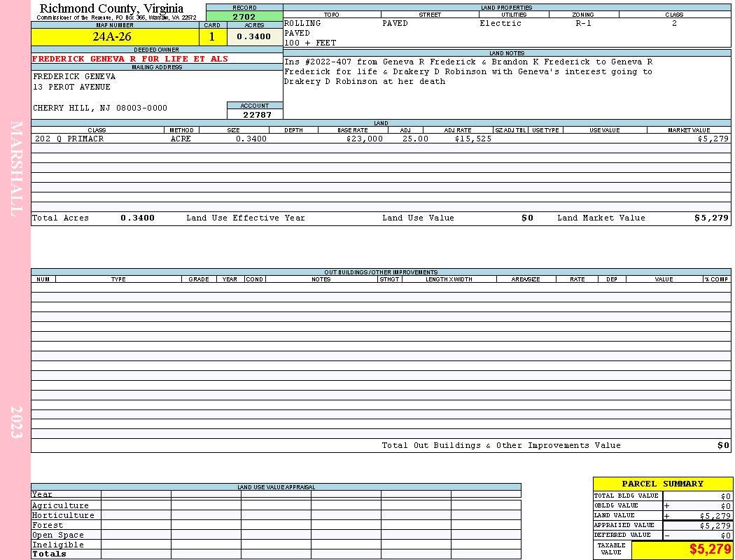This screenshot has width=735, height=560.
Task: Click the acres value 0.3400 in header
Action: 253,36
